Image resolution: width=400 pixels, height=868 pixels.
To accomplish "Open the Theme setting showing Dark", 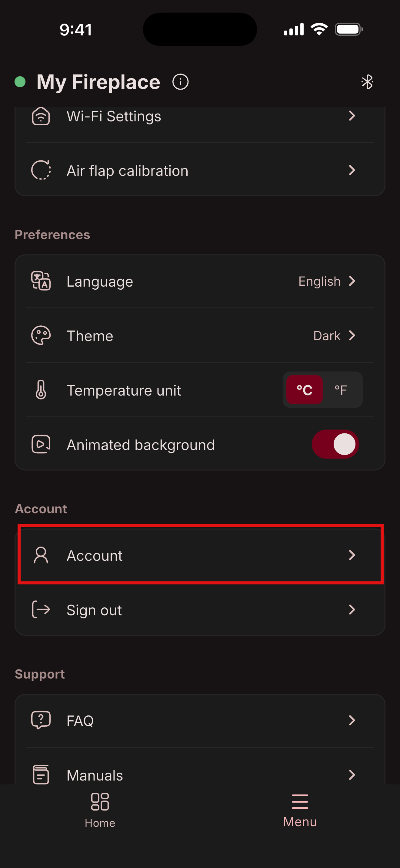I will point(200,336).
